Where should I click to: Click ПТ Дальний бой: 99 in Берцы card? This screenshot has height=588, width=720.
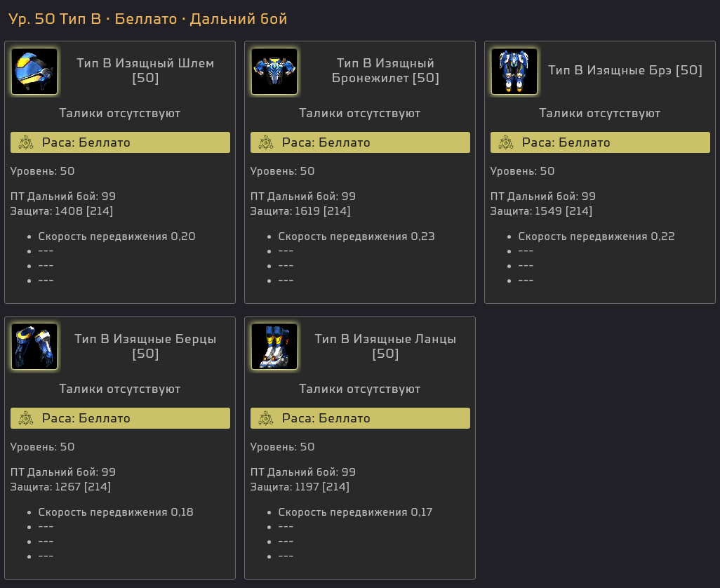pyautogui.click(x=63, y=472)
